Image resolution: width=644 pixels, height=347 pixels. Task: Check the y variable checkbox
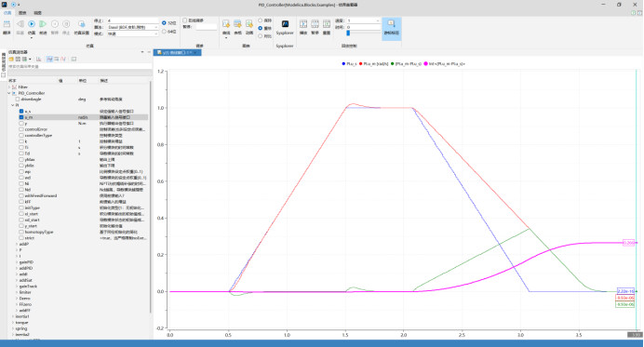tap(21, 123)
